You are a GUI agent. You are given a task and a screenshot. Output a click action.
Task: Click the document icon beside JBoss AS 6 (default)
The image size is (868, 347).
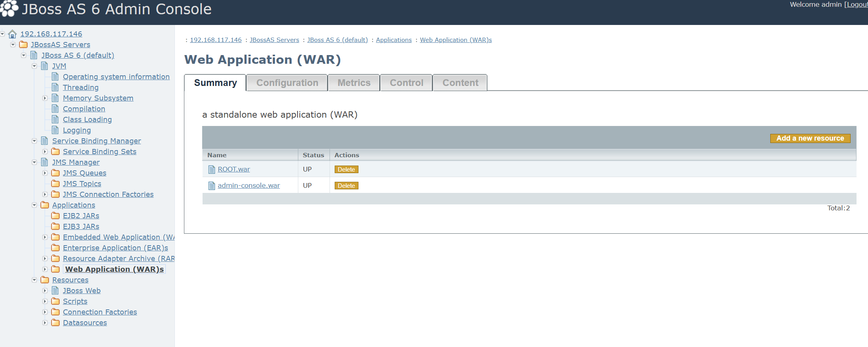pyautogui.click(x=34, y=55)
